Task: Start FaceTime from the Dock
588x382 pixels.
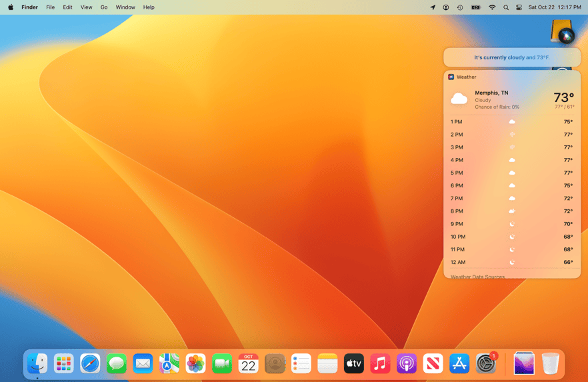Action: (222, 363)
